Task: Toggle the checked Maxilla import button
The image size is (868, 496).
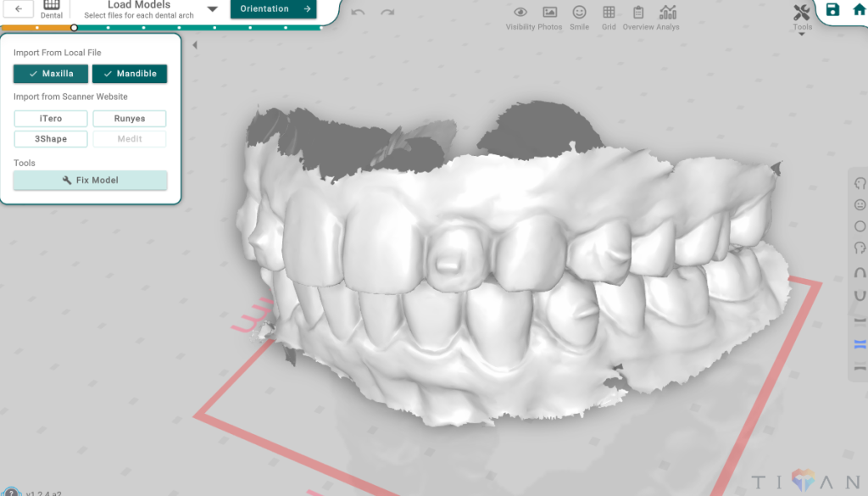Action: pos(51,74)
